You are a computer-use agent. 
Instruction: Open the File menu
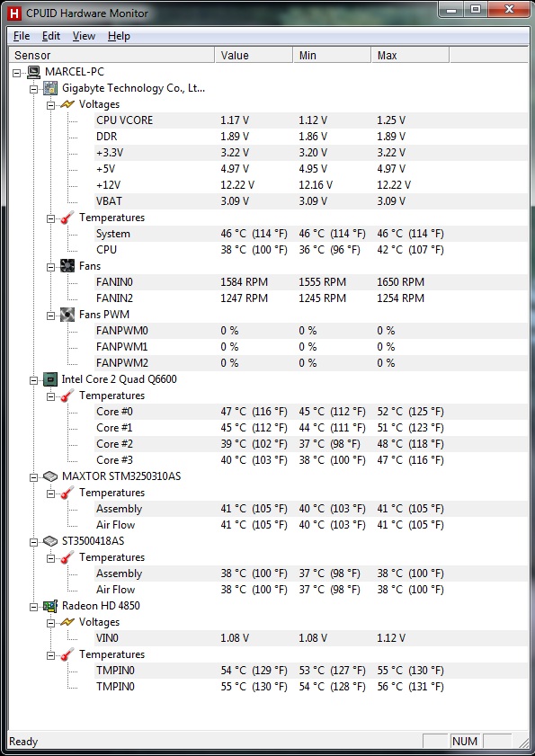(22, 36)
